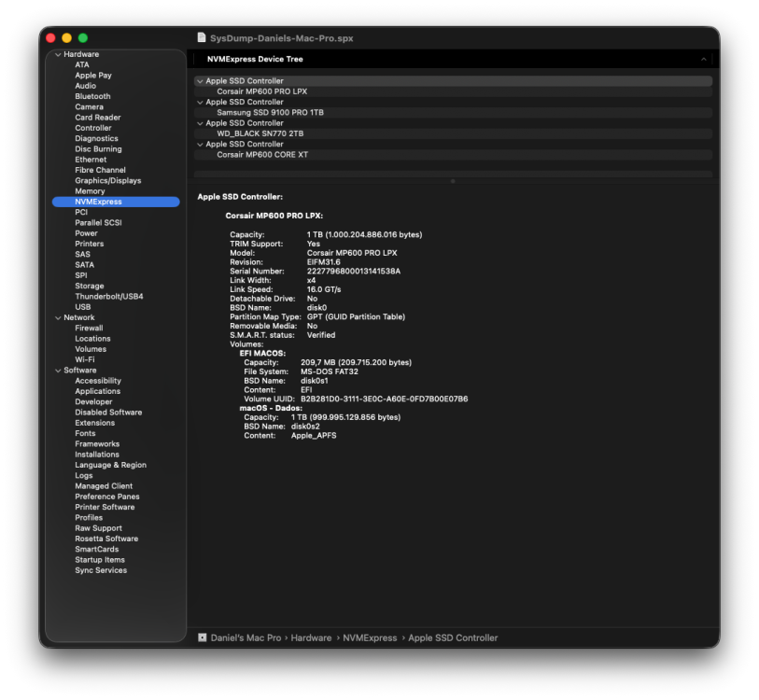Screen dimensions: 759x700
Task: Collapse the NVMExpress Device Tree header chevron
Action: point(703,59)
